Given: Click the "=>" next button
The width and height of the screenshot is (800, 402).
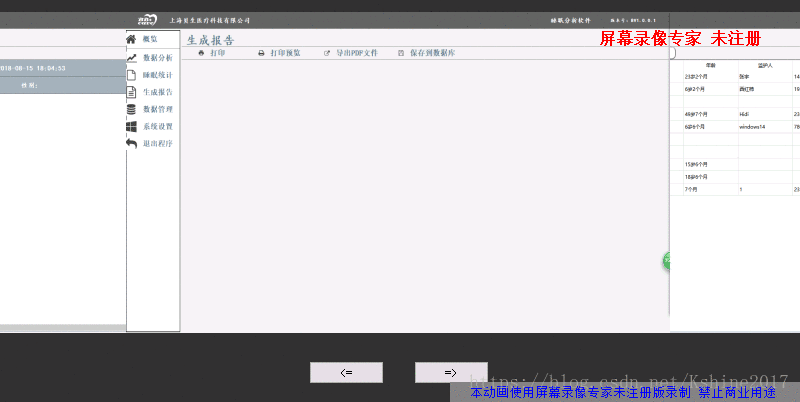Looking at the screenshot, I should [x=451, y=372].
